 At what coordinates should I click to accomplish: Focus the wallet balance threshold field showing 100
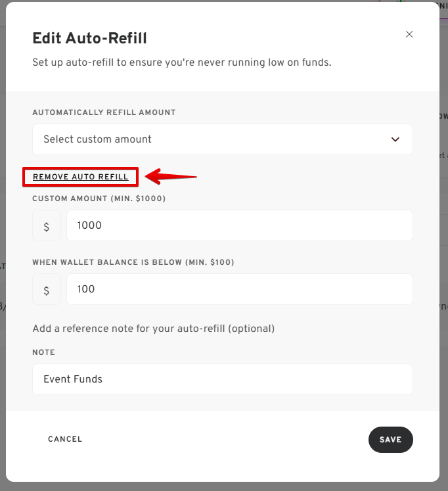coord(239,289)
